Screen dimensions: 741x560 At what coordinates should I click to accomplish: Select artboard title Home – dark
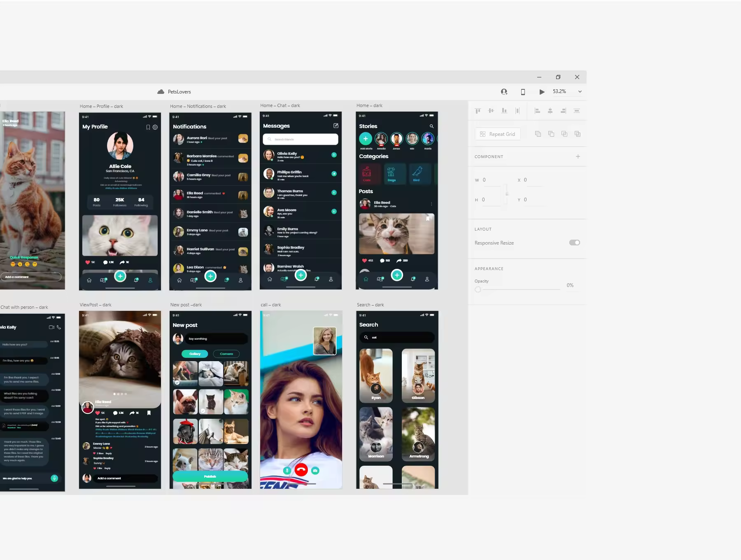(370, 105)
